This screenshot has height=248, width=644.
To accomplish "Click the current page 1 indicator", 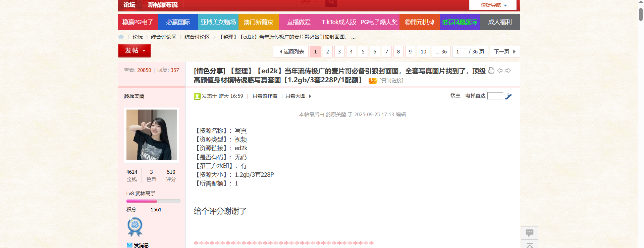I will (316, 52).
